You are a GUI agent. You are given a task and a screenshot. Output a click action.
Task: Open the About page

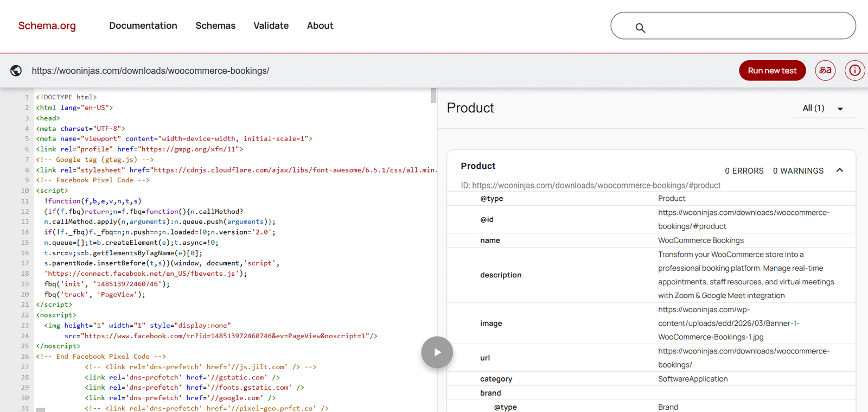(x=320, y=26)
